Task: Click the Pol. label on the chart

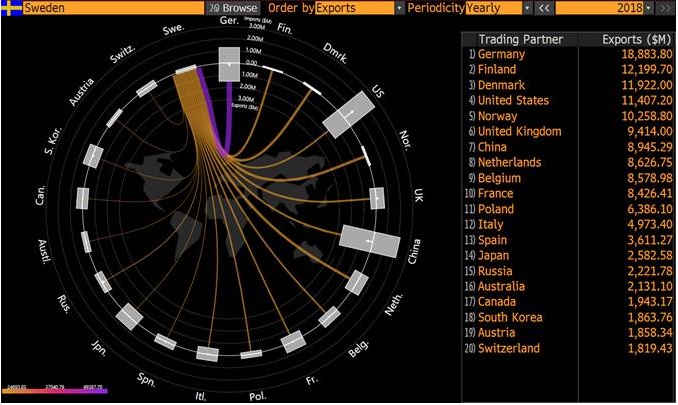Action: 258,396
